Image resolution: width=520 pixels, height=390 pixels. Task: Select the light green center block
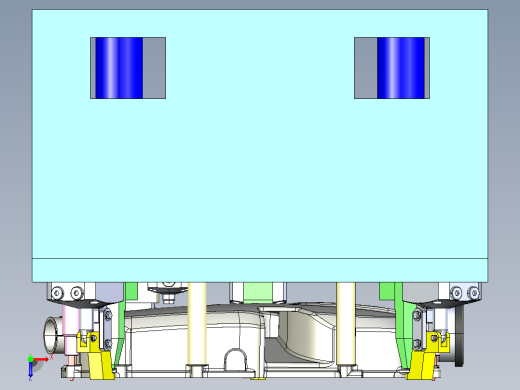click(x=258, y=293)
